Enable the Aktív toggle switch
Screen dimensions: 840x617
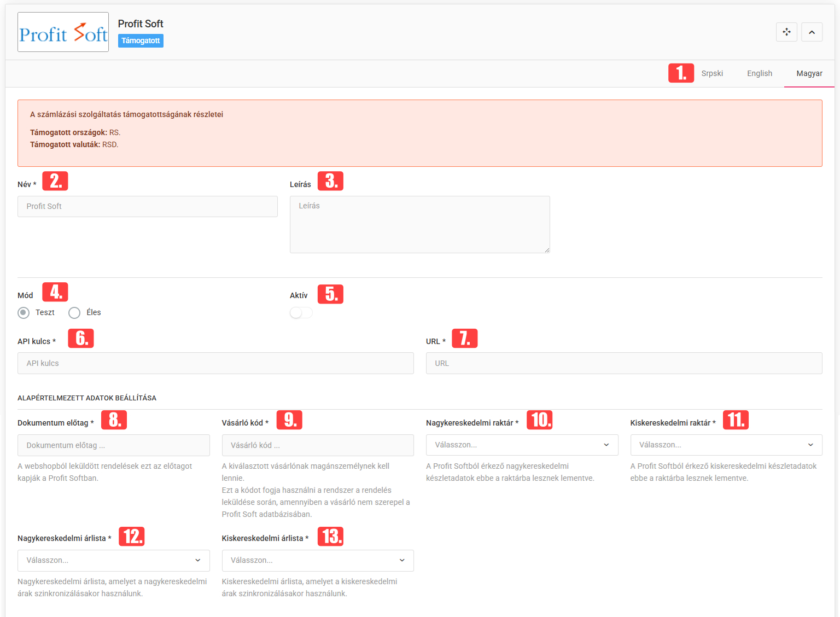301,313
